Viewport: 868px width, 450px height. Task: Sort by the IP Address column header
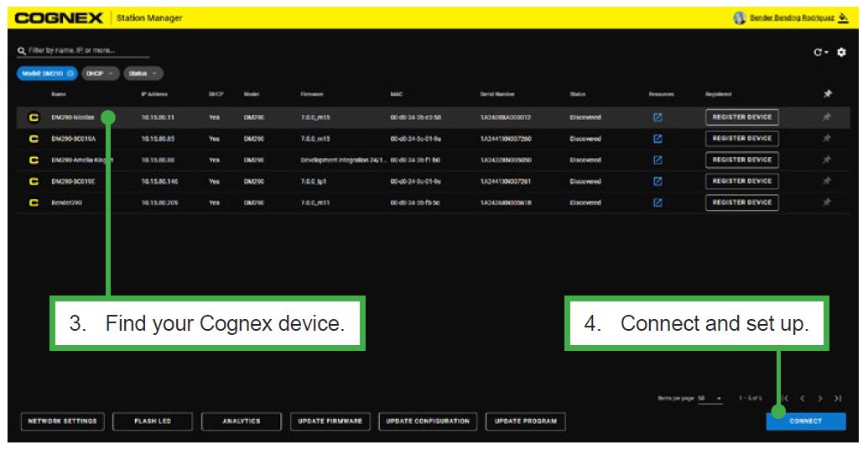156,94
